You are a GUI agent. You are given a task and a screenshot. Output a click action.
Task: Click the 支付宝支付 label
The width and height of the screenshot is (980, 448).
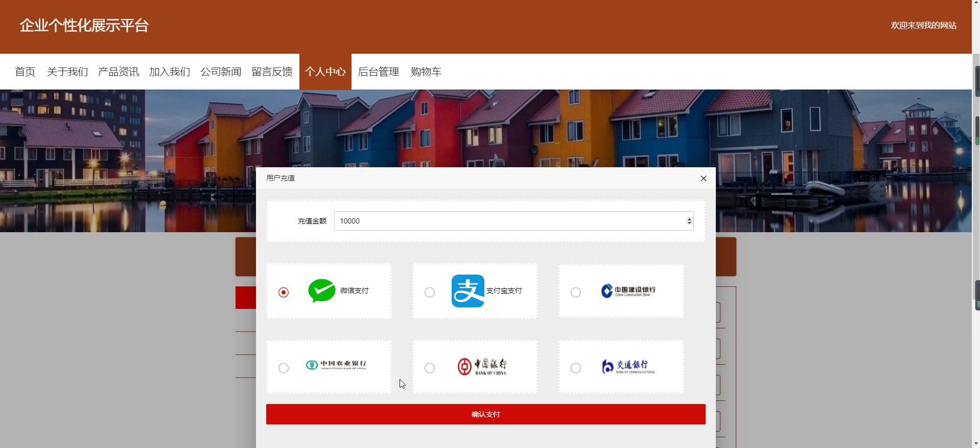point(504,290)
